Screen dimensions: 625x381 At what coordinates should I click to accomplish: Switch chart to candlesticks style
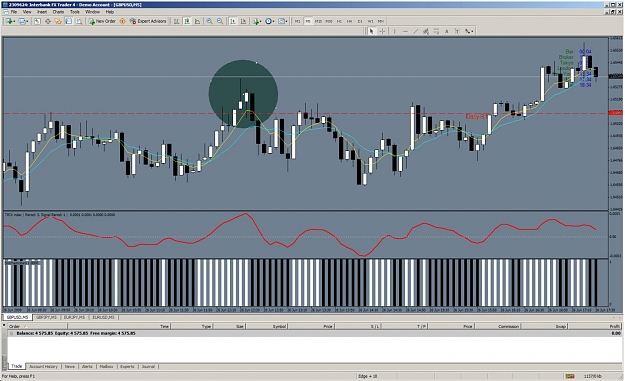pos(187,21)
